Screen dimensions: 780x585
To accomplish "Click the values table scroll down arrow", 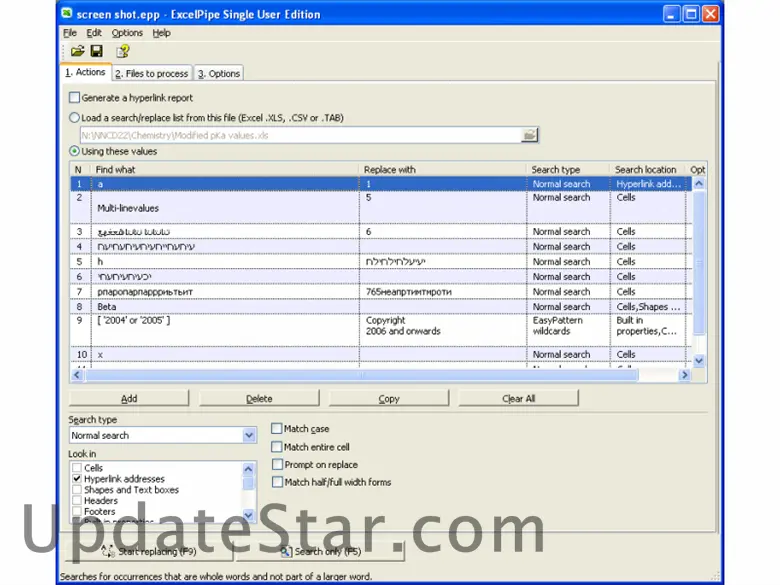I will 699,361.
